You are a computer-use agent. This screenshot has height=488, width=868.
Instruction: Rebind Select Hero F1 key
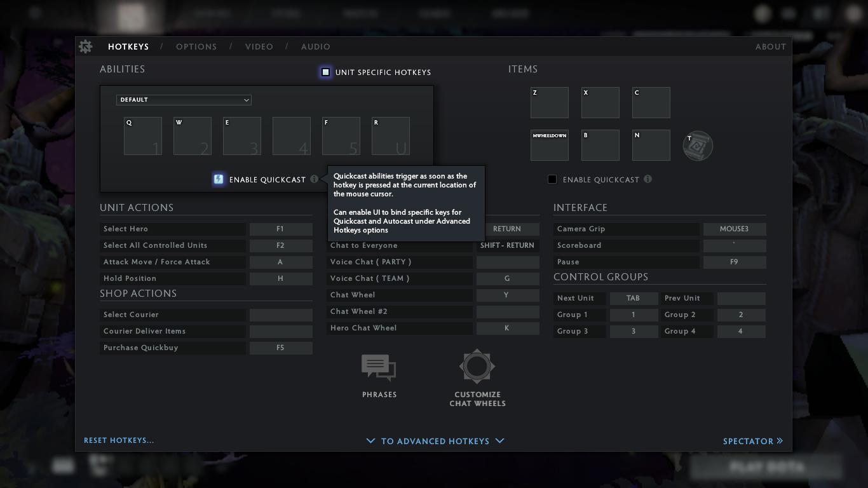(x=281, y=229)
